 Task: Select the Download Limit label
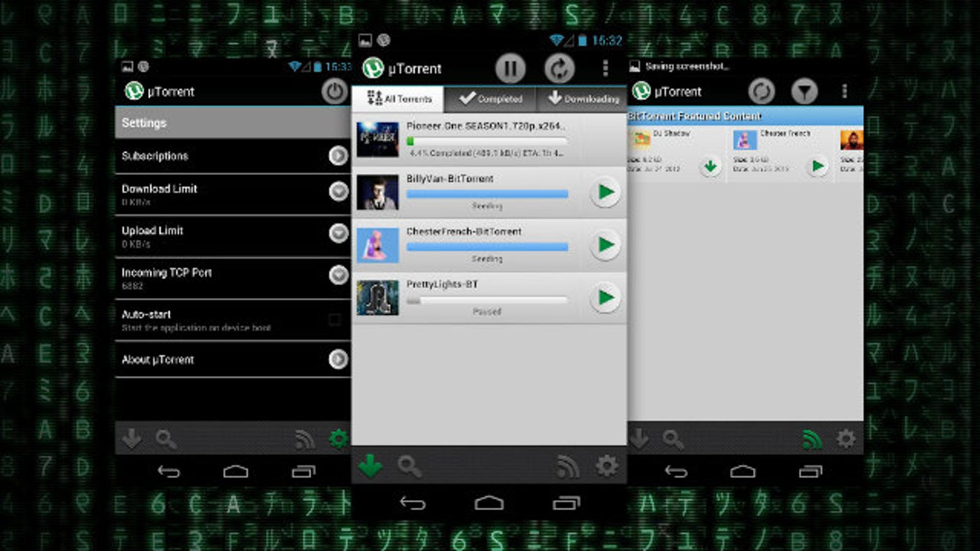[x=159, y=189]
